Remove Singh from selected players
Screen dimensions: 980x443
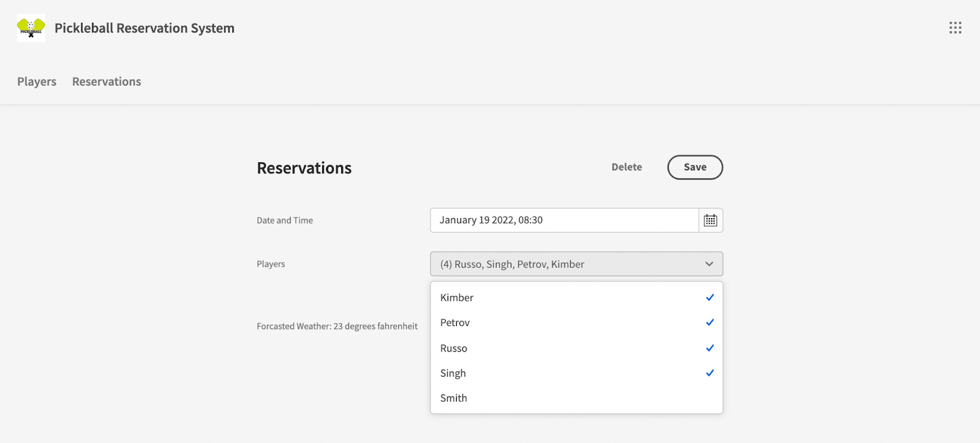[x=453, y=373]
